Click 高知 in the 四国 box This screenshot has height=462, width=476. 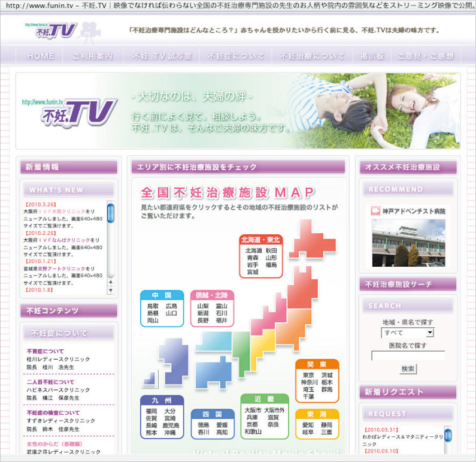(x=222, y=432)
